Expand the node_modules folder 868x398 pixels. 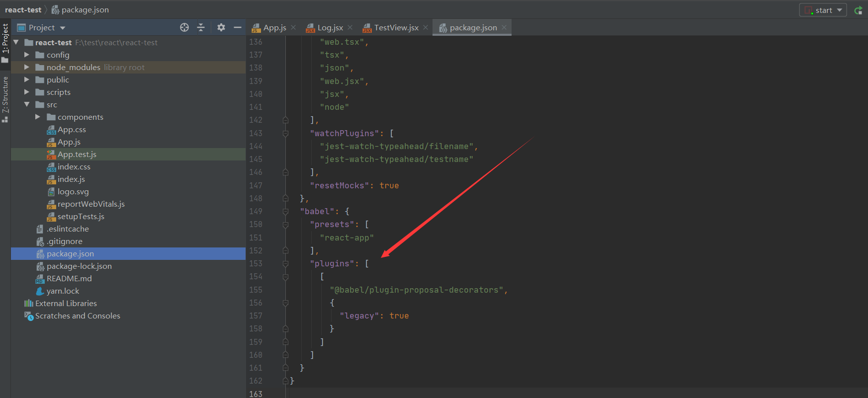[27, 67]
